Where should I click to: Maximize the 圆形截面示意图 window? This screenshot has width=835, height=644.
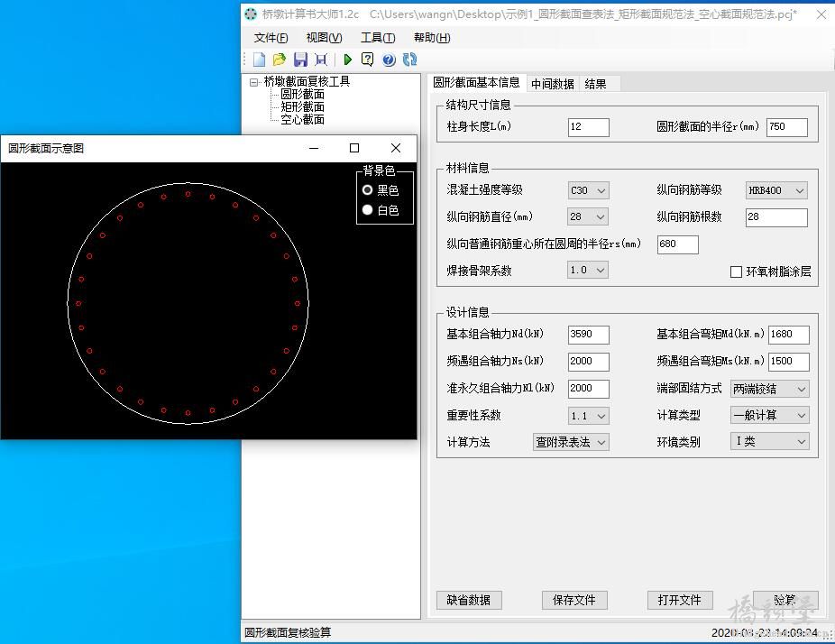354,148
